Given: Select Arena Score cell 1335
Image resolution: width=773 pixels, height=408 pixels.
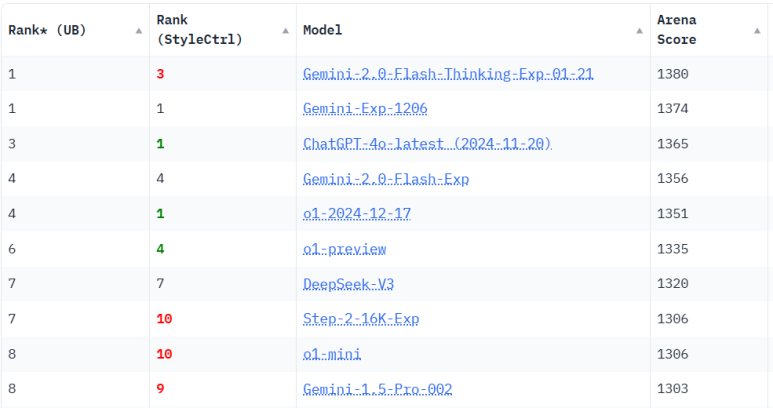Looking at the screenshot, I should pos(672,249).
